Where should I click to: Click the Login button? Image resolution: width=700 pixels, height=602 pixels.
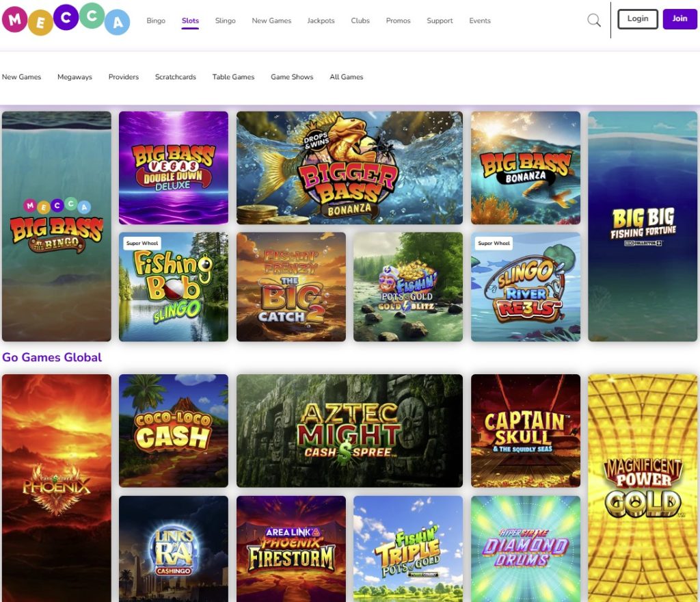(x=637, y=18)
